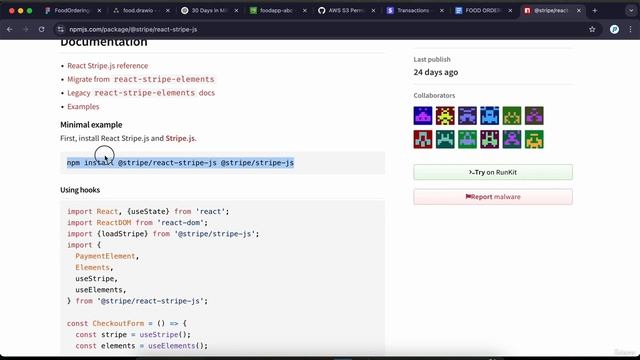Open third collaborator avatar in top row

[467, 116]
